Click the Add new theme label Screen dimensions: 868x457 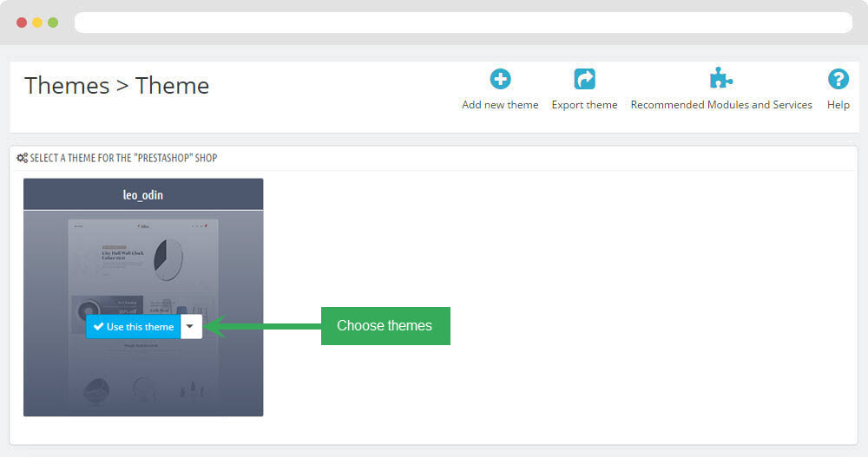[500, 105]
